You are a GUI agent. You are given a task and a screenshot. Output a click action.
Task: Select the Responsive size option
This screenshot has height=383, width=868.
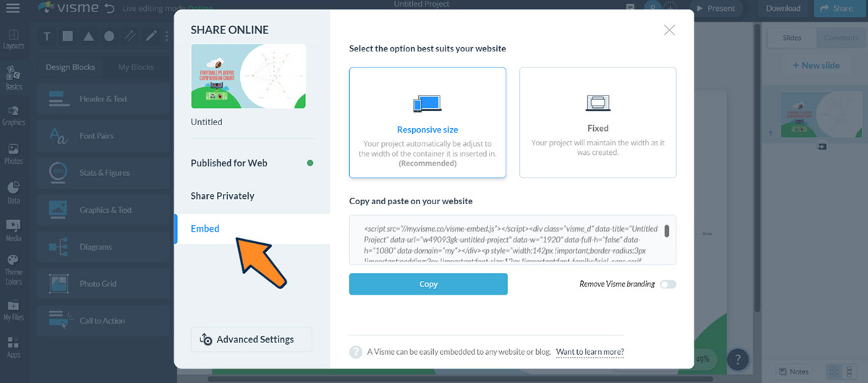coord(427,122)
